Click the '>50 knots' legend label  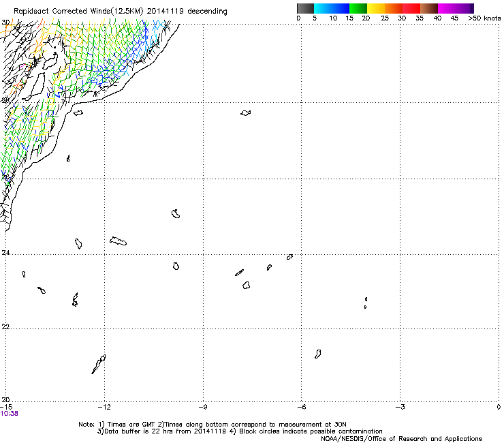484,18
